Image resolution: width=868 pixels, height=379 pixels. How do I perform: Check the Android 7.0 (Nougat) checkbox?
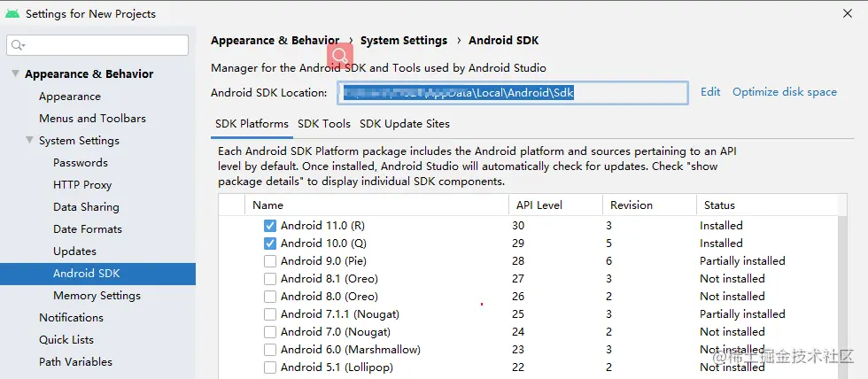270,332
